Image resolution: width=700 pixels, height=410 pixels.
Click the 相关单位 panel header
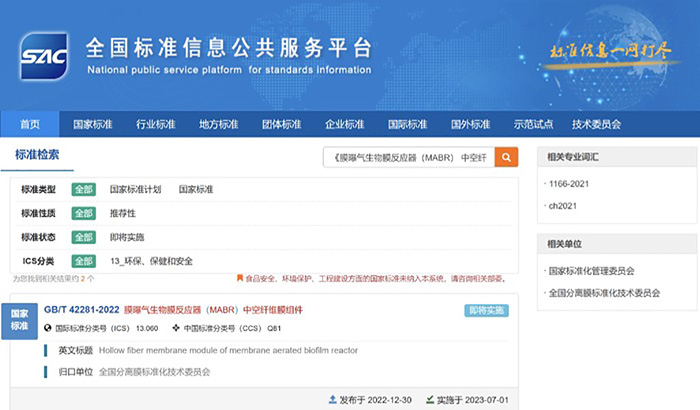coord(617,244)
